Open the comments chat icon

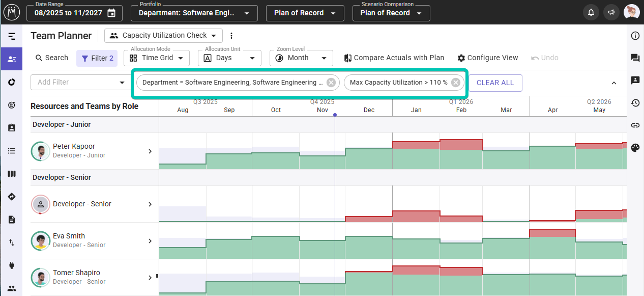pyautogui.click(x=635, y=58)
